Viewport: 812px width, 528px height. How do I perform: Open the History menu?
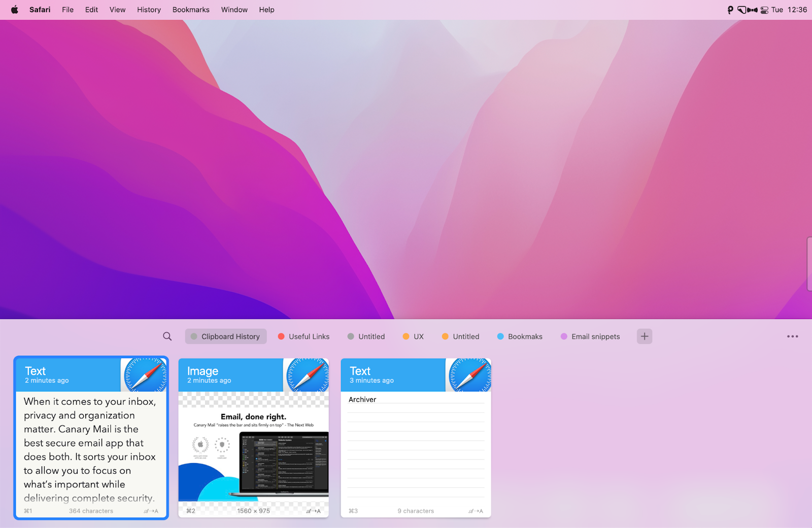[x=149, y=10]
